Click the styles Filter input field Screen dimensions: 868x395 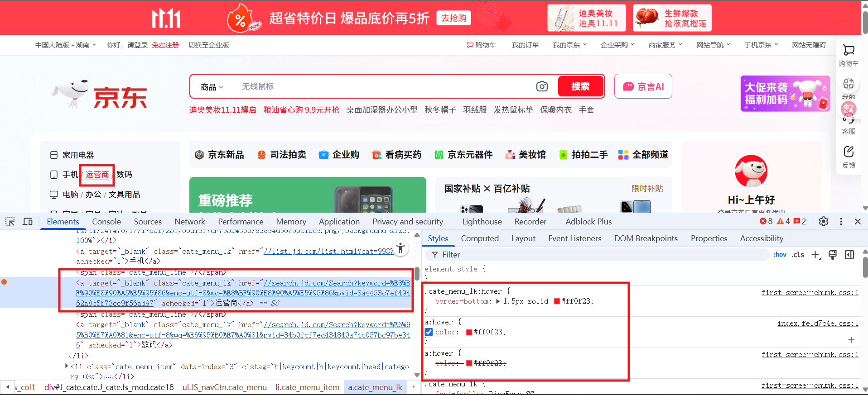598,255
